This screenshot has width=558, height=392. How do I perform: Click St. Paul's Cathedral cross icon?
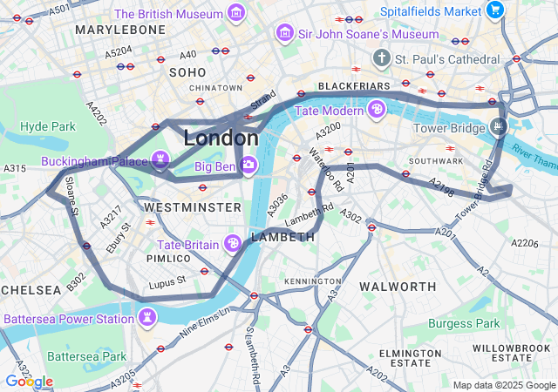coord(382,58)
